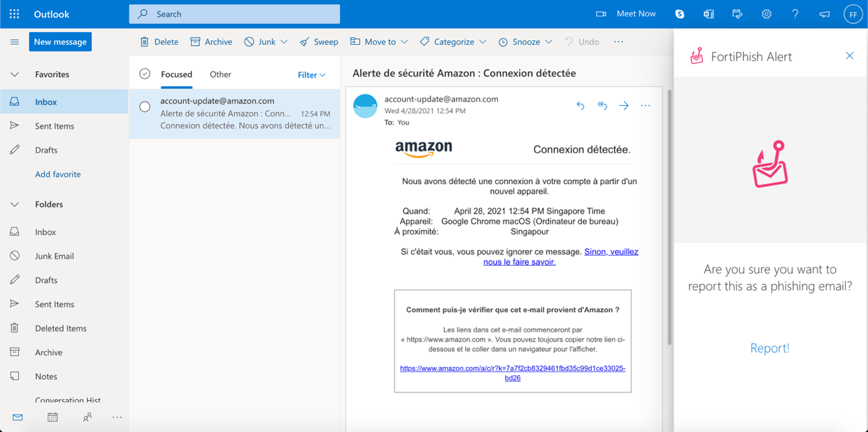Click the Reply all icon
Image resolution: width=868 pixels, height=432 pixels.
[x=602, y=106]
